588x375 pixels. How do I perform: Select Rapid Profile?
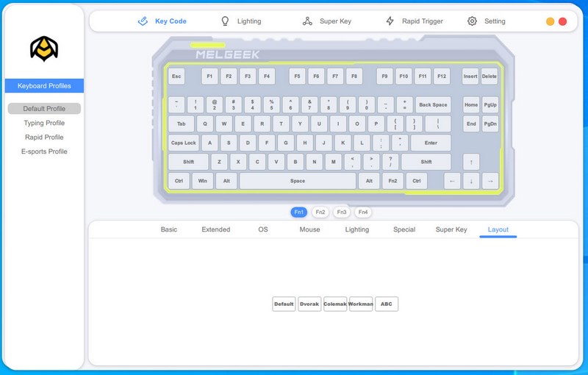click(44, 137)
